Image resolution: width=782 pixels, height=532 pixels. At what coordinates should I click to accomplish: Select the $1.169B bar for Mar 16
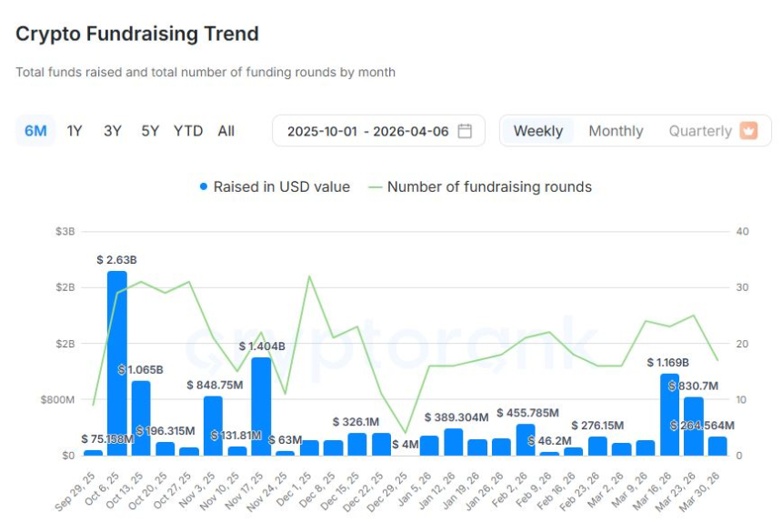pyautogui.click(x=669, y=415)
